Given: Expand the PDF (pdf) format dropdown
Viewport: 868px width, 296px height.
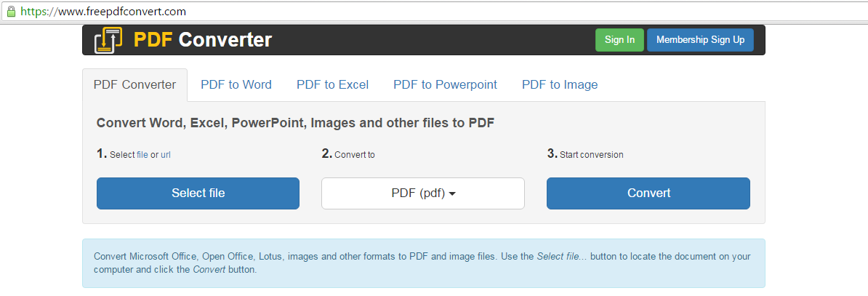Looking at the screenshot, I should pyautogui.click(x=423, y=193).
